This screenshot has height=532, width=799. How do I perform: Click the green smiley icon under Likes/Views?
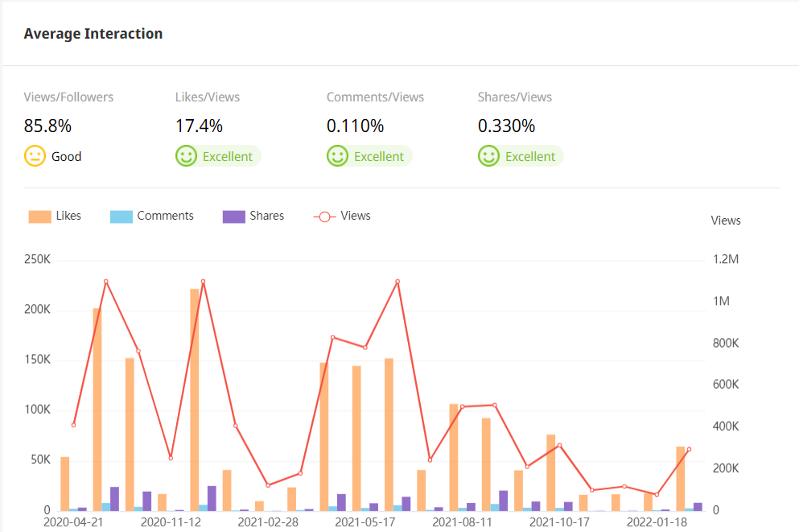point(186,156)
